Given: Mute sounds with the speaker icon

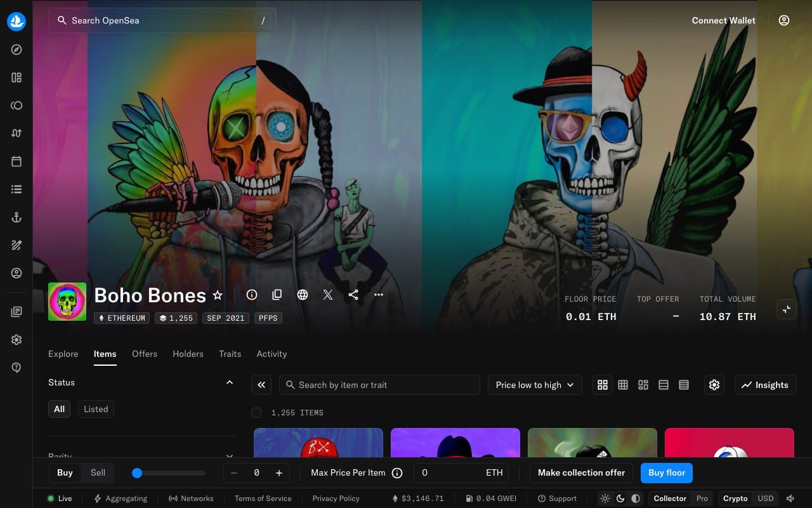Looking at the screenshot, I should click(790, 498).
